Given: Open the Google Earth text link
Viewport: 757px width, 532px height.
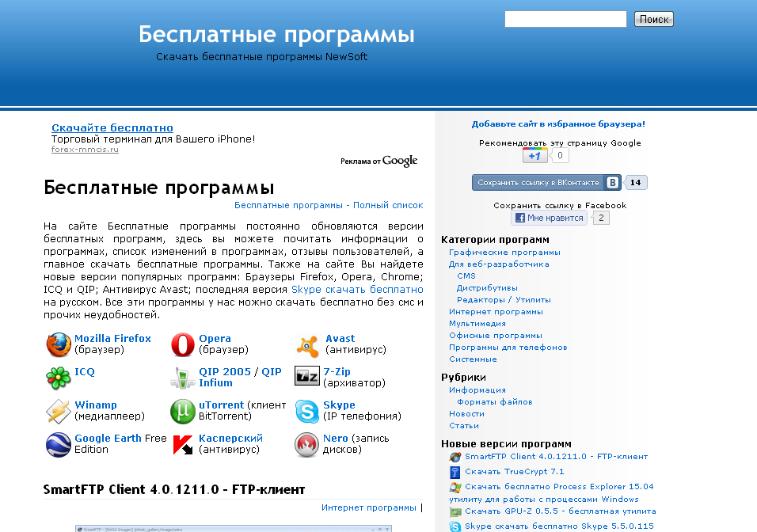Looking at the screenshot, I should coord(108,439).
